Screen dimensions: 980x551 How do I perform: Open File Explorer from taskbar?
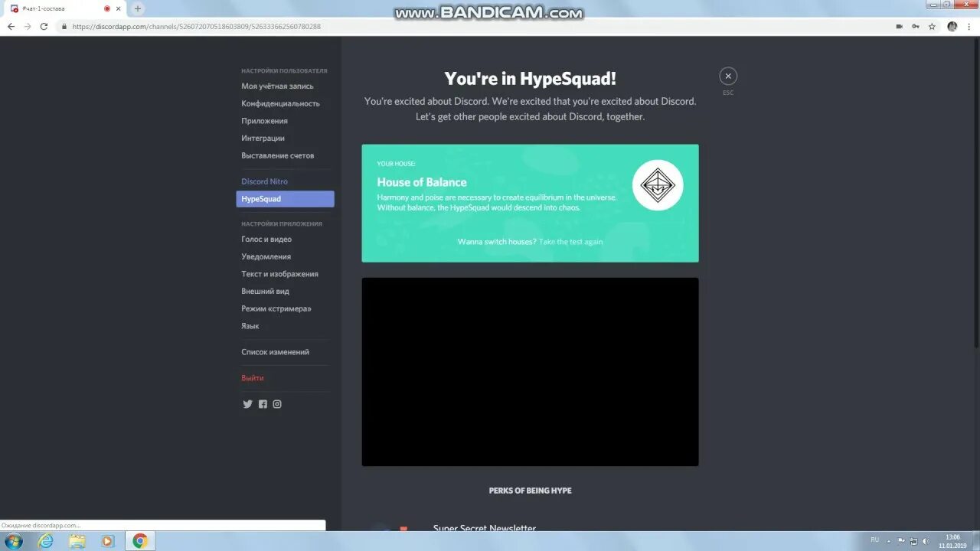click(x=77, y=541)
